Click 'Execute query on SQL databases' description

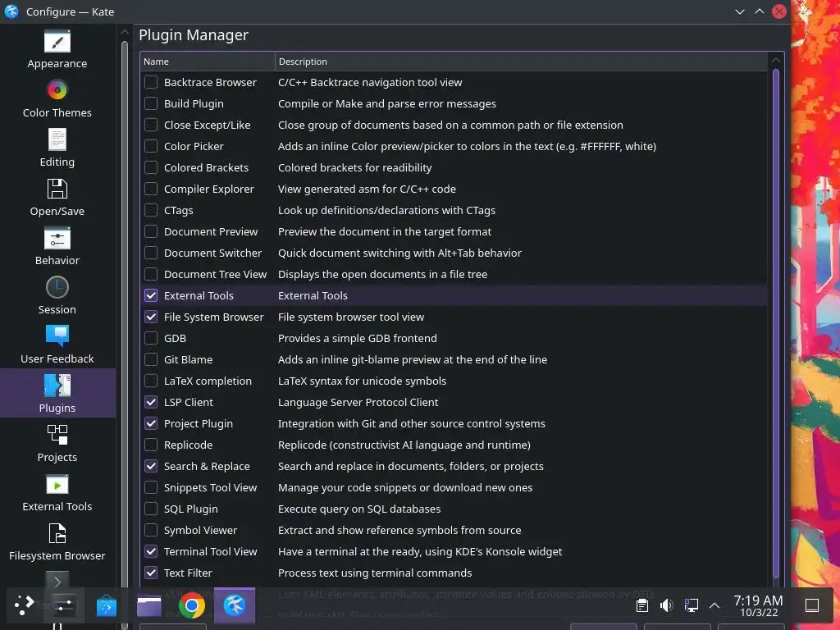click(359, 509)
